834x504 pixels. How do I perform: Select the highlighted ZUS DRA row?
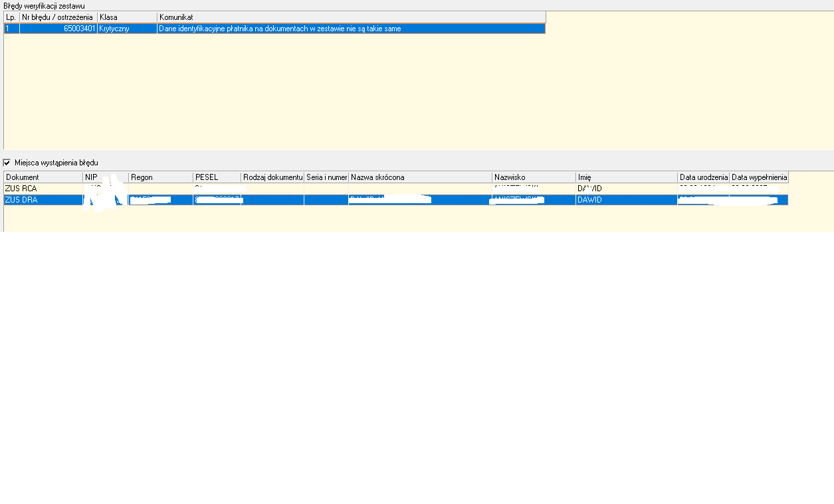21,200
